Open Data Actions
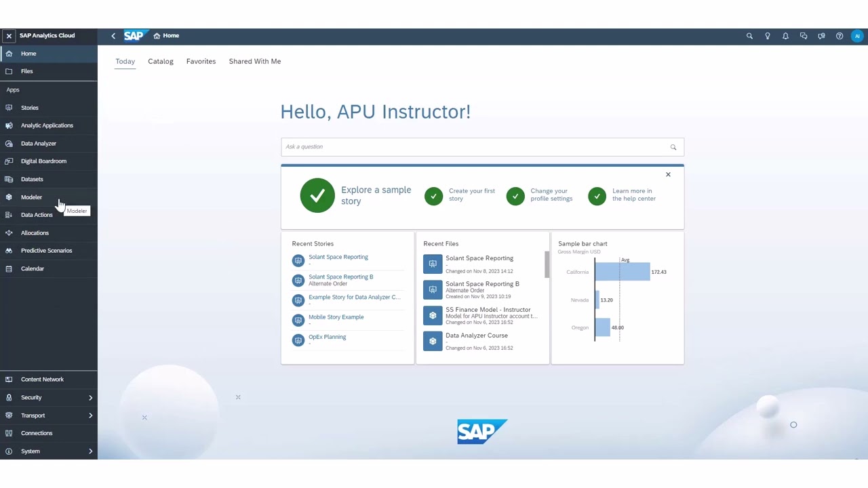The width and height of the screenshot is (868, 488). pyautogui.click(x=49, y=215)
